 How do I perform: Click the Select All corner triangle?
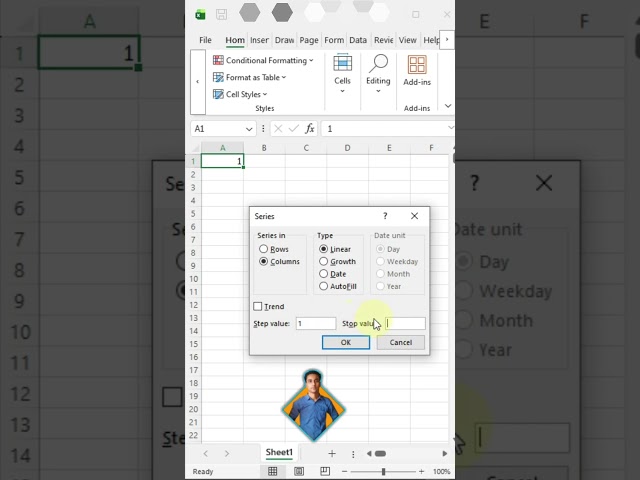point(195,148)
